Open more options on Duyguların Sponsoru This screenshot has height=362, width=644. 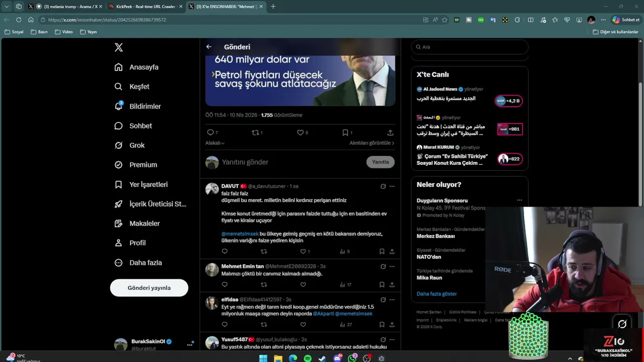click(x=519, y=201)
